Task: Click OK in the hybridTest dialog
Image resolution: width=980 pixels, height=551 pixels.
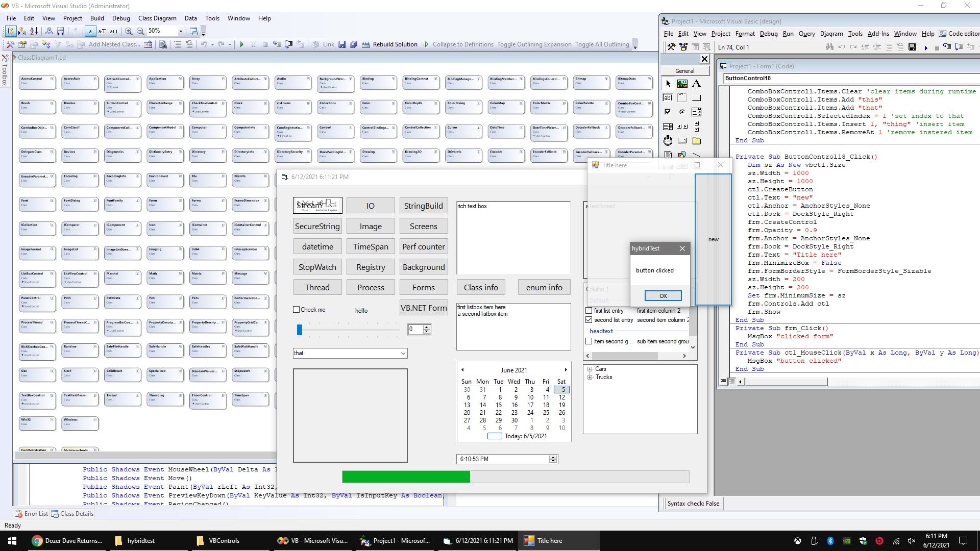Action: click(663, 295)
